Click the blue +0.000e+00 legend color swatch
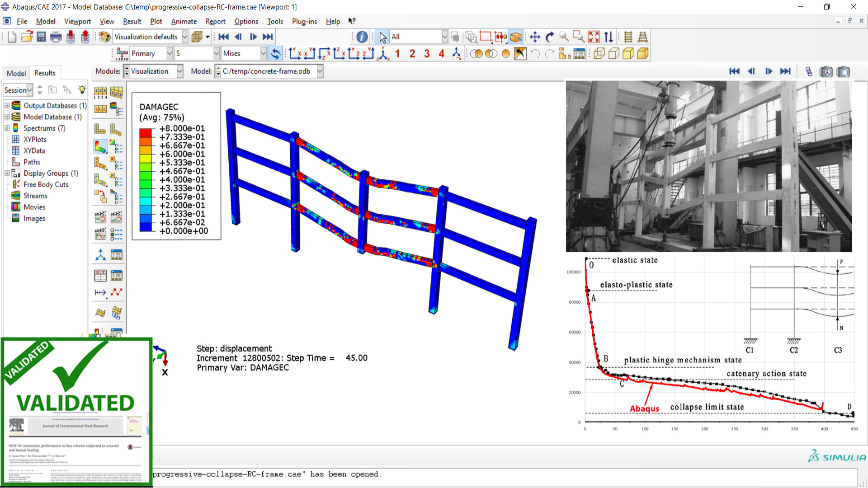This screenshot has width=868, height=488. pyautogui.click(x=146, y=227)
